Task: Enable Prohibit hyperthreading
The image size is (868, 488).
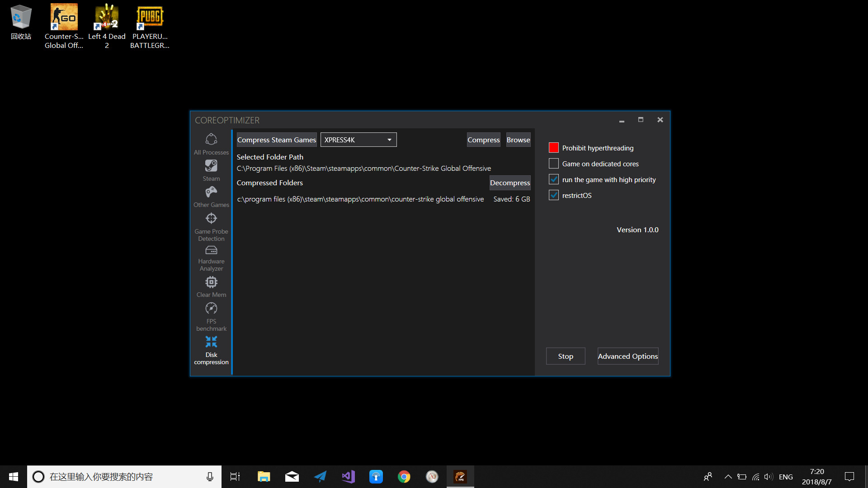Action: point(553,147)
